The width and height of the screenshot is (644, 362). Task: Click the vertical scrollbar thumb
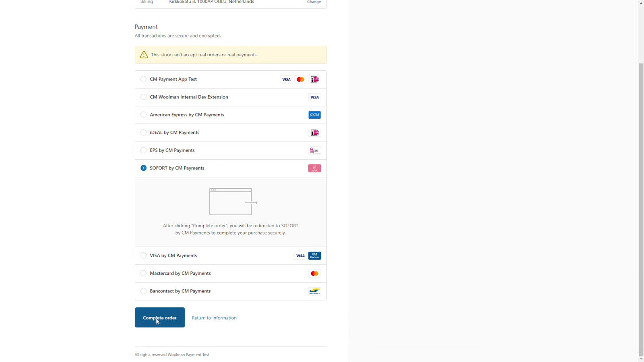(641, 209)
